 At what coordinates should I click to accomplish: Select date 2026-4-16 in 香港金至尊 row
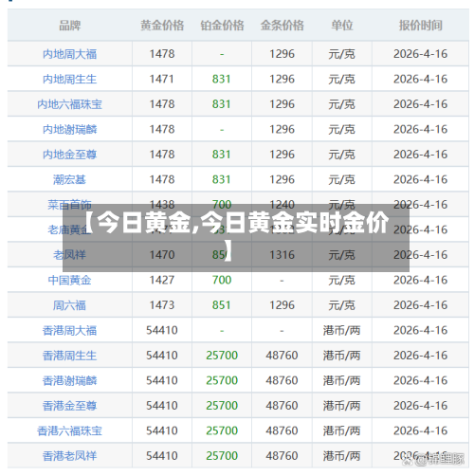point(421,405)
